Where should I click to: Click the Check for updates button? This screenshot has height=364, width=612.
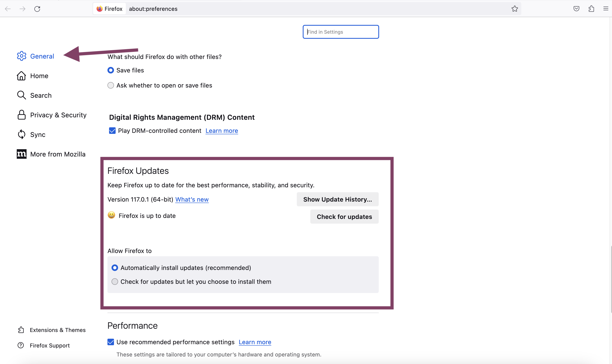tap(344, 217)
